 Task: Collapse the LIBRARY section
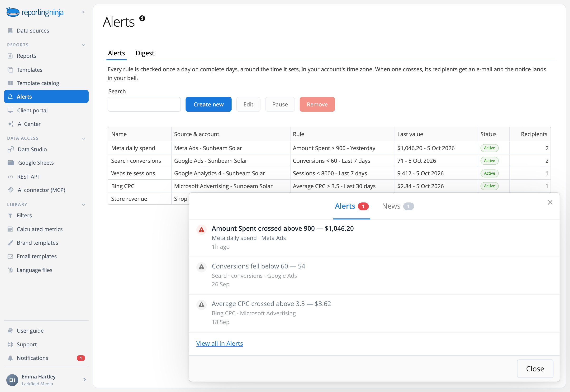[83, 205]
